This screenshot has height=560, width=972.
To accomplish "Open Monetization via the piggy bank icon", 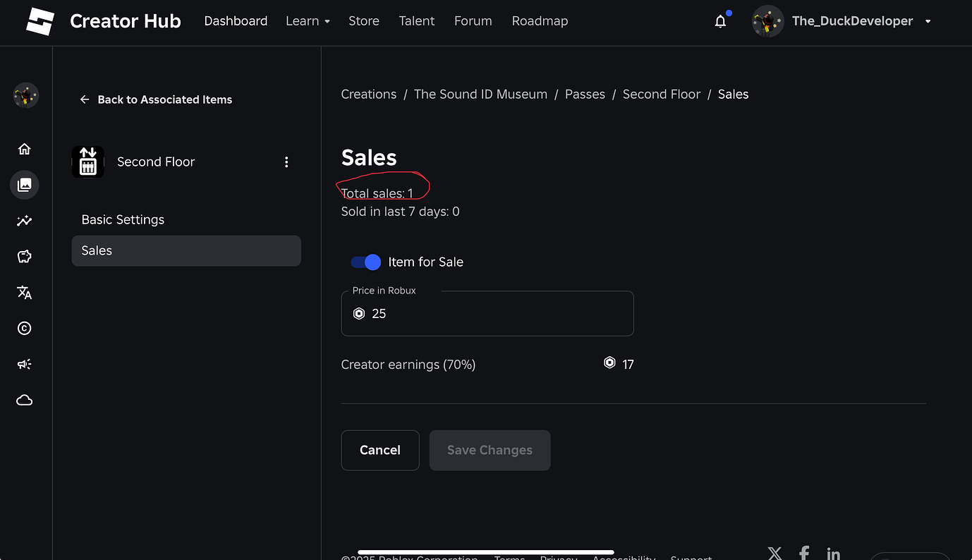I will [x=24, y=256].
